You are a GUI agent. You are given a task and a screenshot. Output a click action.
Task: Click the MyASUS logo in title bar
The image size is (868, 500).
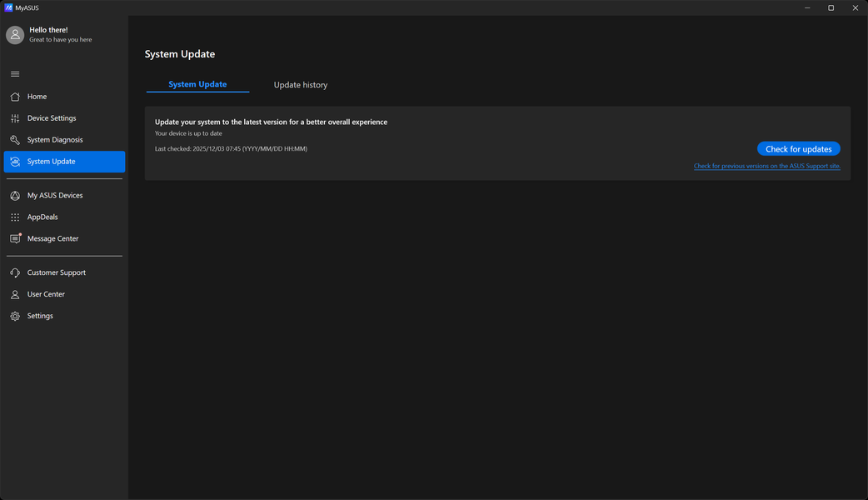click(8, 7)
